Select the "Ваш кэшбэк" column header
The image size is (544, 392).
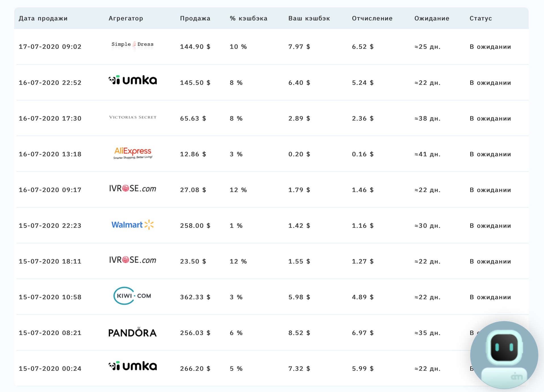(x=309, y=18)
